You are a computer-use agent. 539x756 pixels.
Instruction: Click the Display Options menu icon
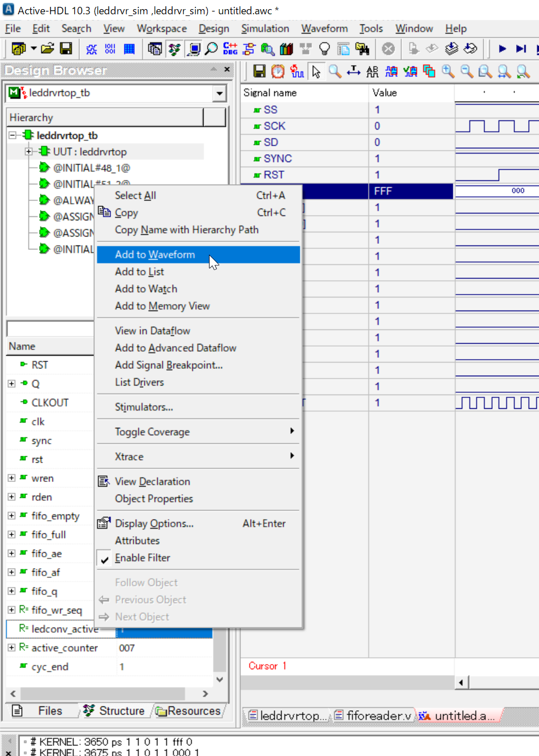pos(104,523)
